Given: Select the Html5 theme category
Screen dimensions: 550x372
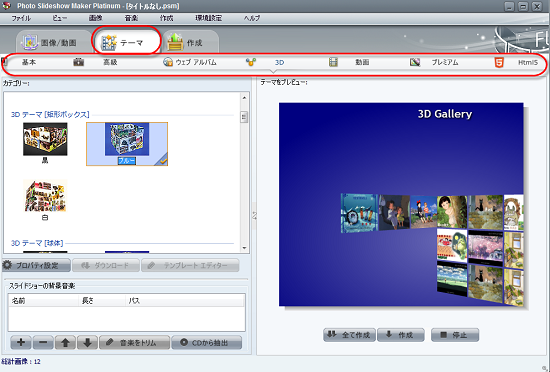Looking at the screenshot, I should 528,62.
